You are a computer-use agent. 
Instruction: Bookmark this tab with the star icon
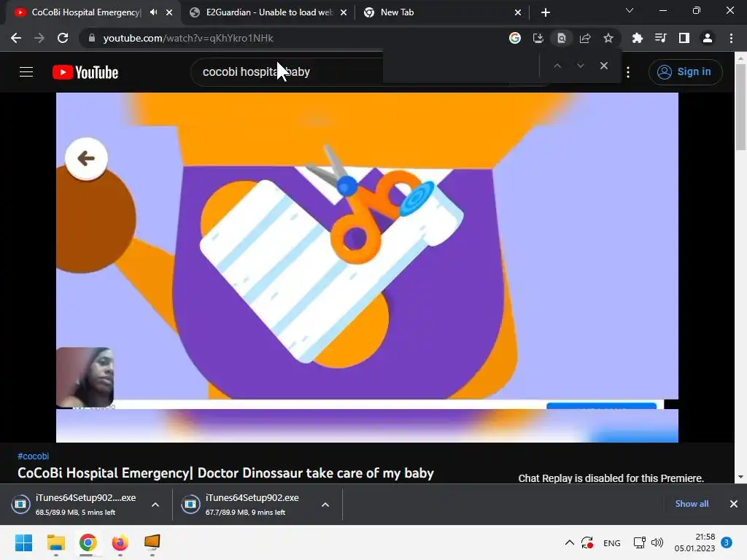[x=608, y=38]
